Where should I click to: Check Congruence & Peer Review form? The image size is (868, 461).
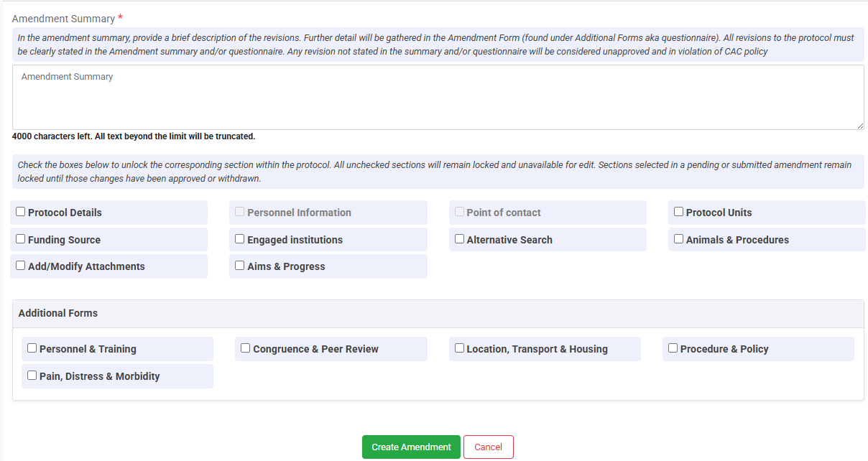(x=245, y=348)
